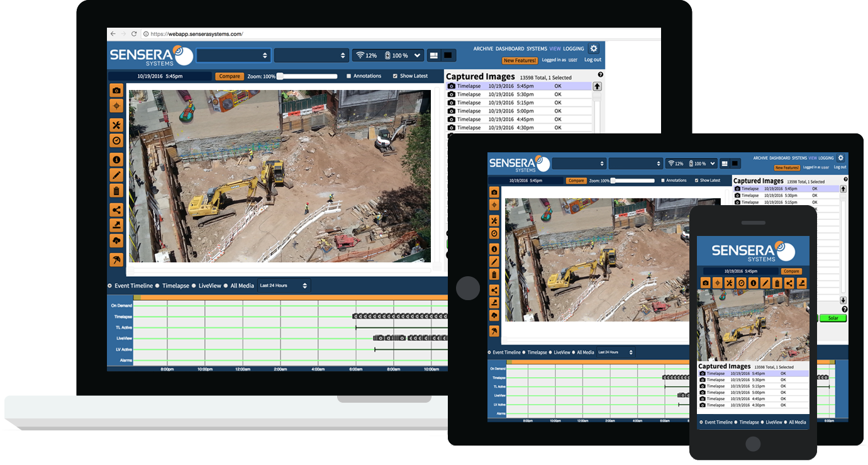
Task: Click the up arrow beside the laptop image list
Action: click(x=598, y=86)
